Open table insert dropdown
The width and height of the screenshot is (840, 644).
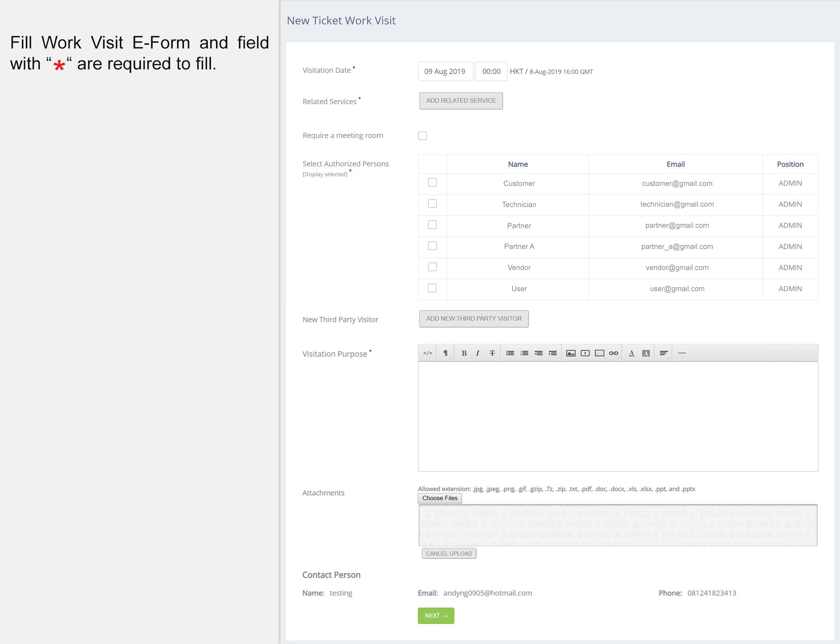(600, 353)
